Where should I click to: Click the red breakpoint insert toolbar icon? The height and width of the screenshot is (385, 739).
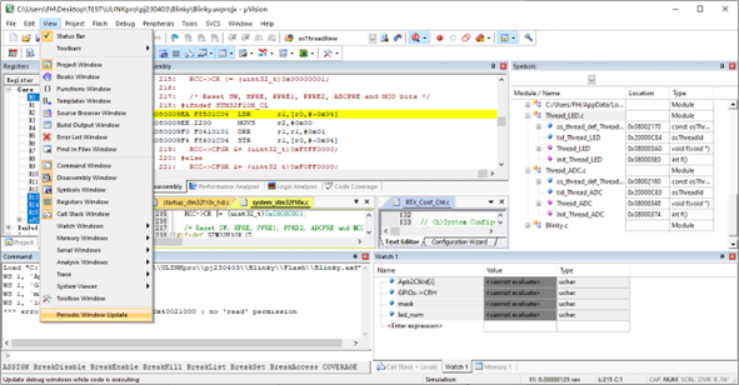point(439,38)
